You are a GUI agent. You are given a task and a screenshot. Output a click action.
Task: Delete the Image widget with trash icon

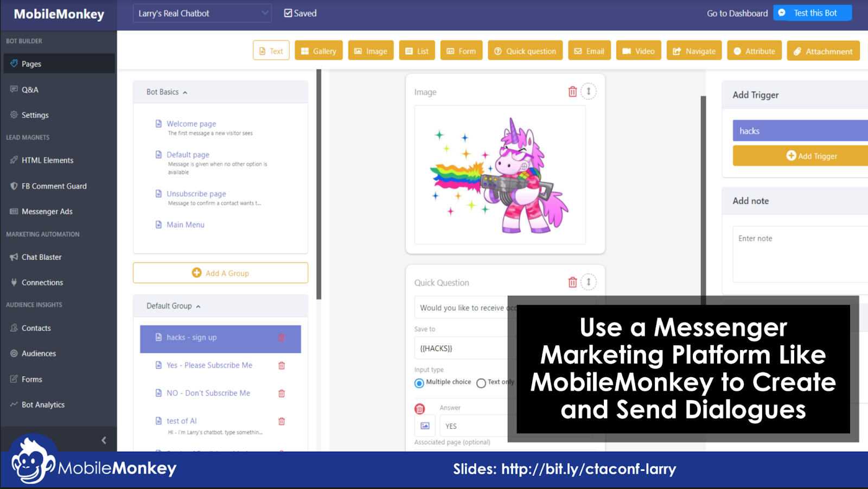pyautogui.click(x=572, y=92)
